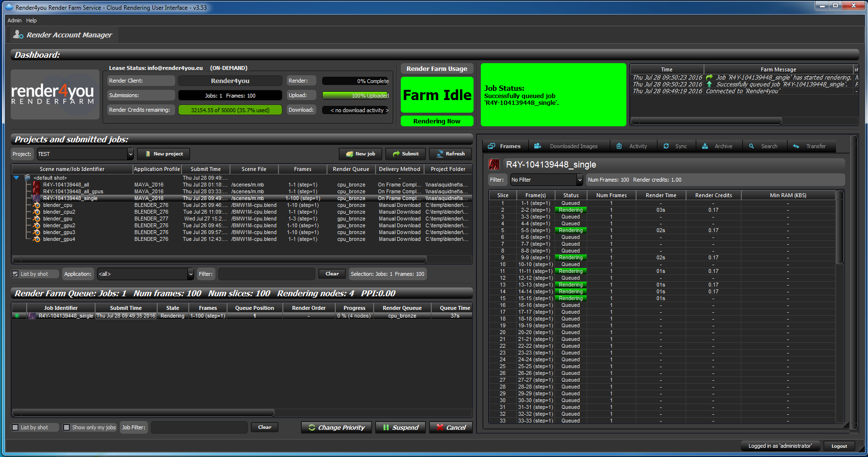Click the Maya icon beside R4Y-104139448_all job
This screenshot has width=868, height=457.
coord(36,185)
